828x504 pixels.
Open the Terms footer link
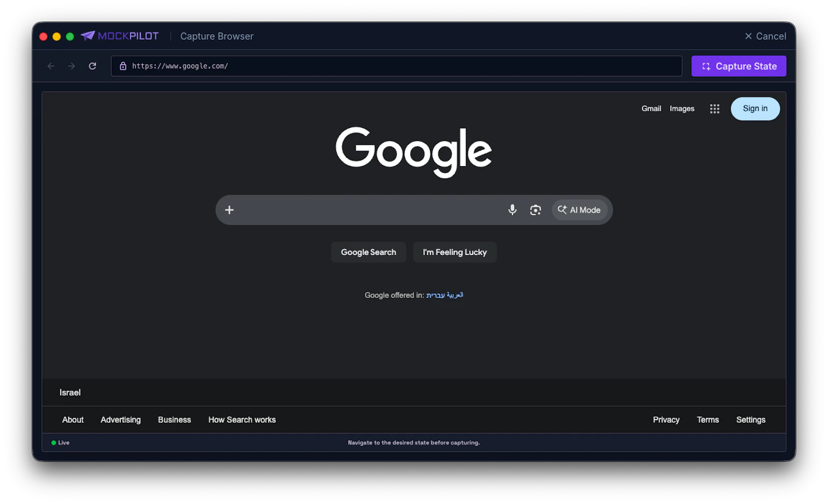click(x=708, y=420)
